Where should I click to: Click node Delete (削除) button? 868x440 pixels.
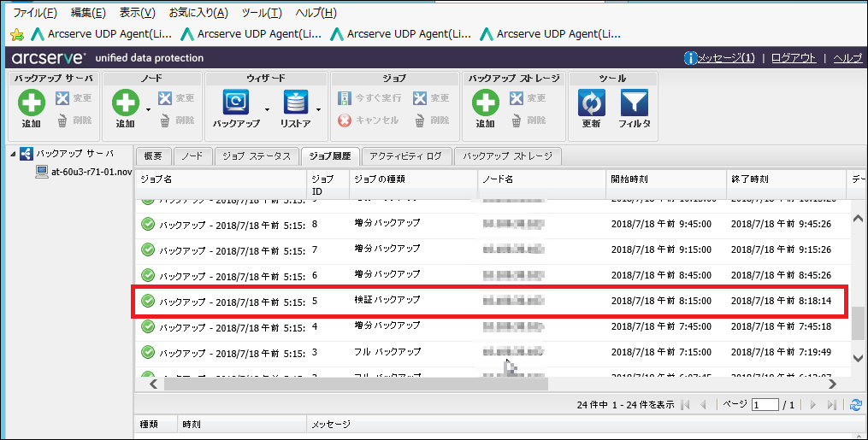[177, 120]
